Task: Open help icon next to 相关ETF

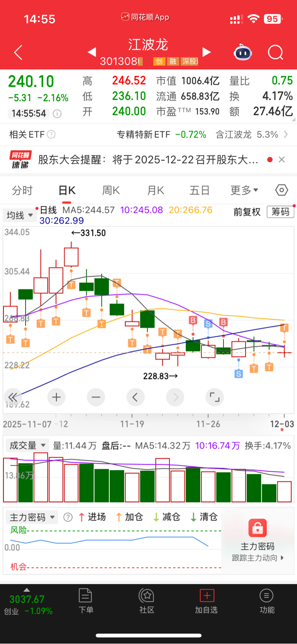Action: pos(51,134)
